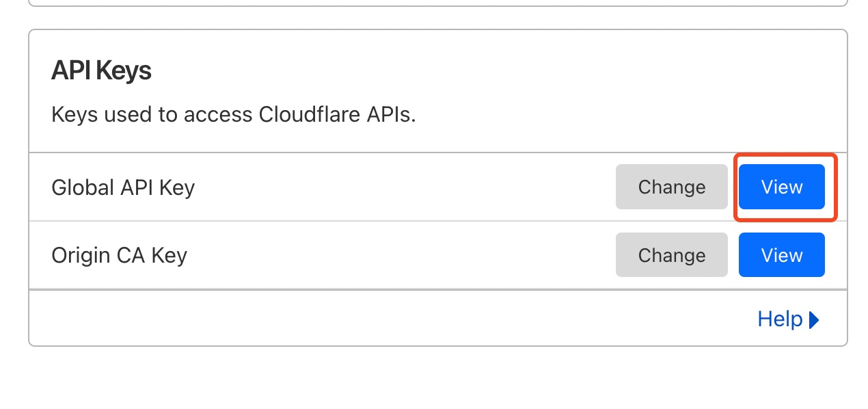This screenshot has width=868, height=409.
Task: Change the Global API Key
Action: pyautogui.click(x=671, y=187)
